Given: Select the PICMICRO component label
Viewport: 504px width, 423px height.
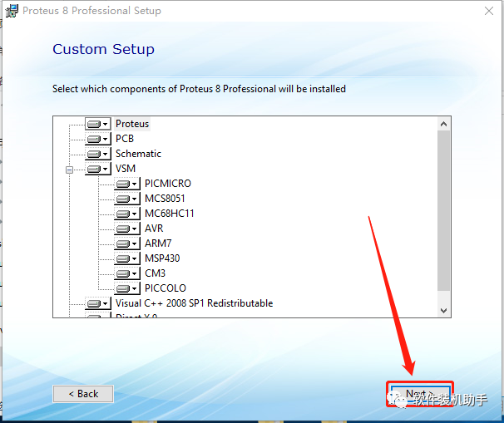Looking at the screenshot, I should point(168,184).
